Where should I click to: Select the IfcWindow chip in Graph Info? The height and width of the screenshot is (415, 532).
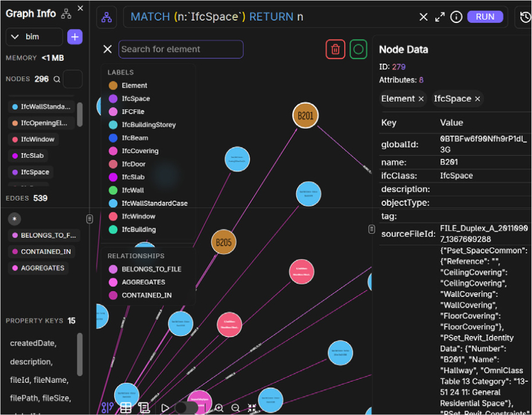point(33,139)
